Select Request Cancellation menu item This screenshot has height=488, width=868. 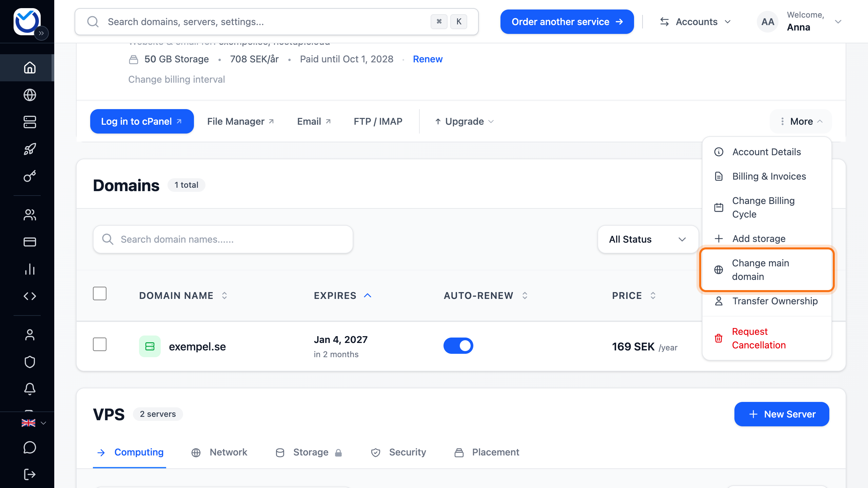click(767, 338)
